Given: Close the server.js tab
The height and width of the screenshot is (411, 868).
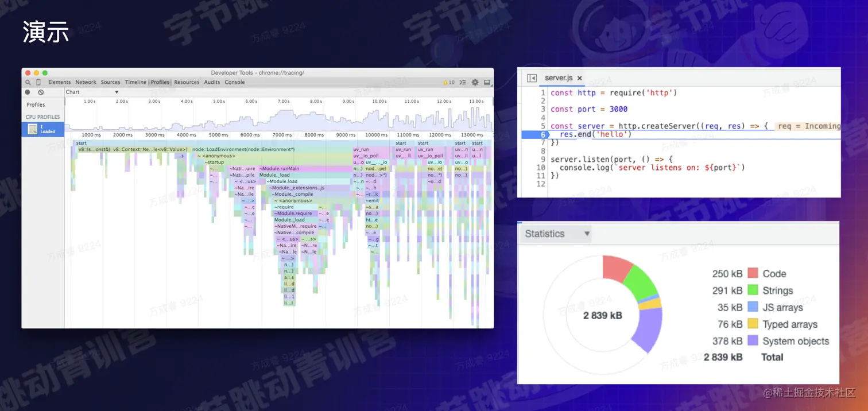Looking at the screenshot, I should pos(580,78).
